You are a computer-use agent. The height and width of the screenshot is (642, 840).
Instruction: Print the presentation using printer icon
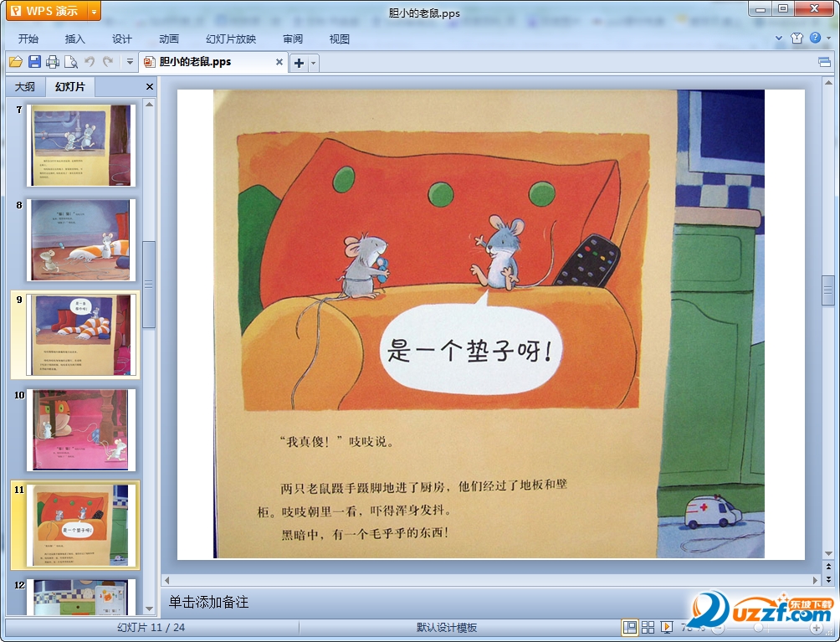(53, 62)
